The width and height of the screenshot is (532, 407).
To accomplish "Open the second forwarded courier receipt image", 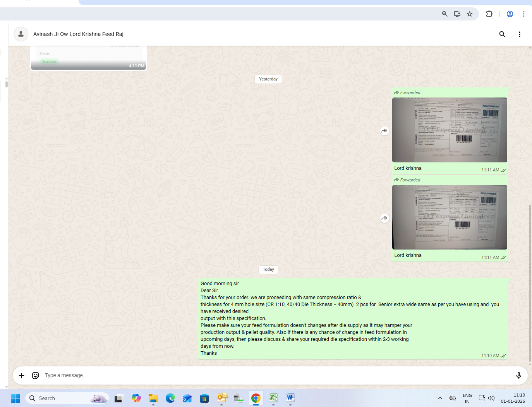I will coord(449,217).
